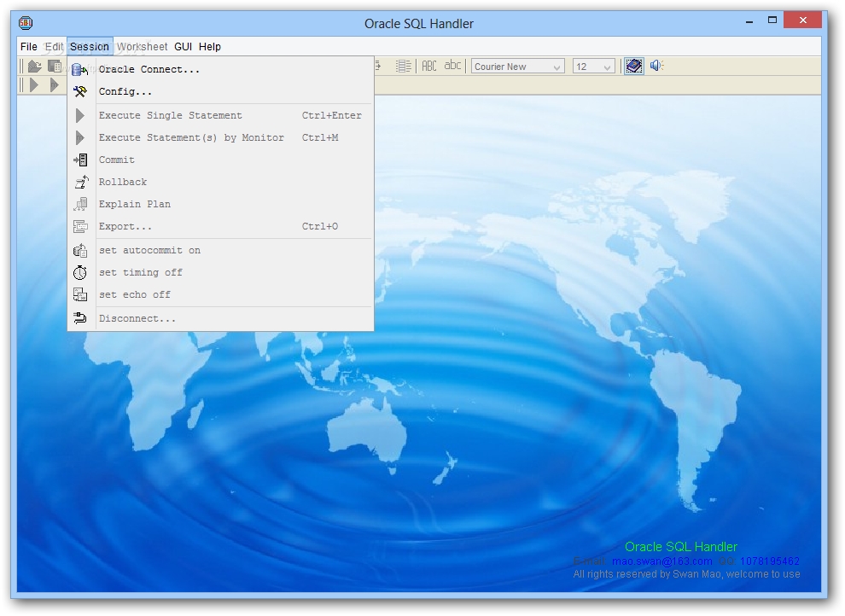Open the Edit menu
The width and height of the screenshot is (845, 616).
point(54,47)
